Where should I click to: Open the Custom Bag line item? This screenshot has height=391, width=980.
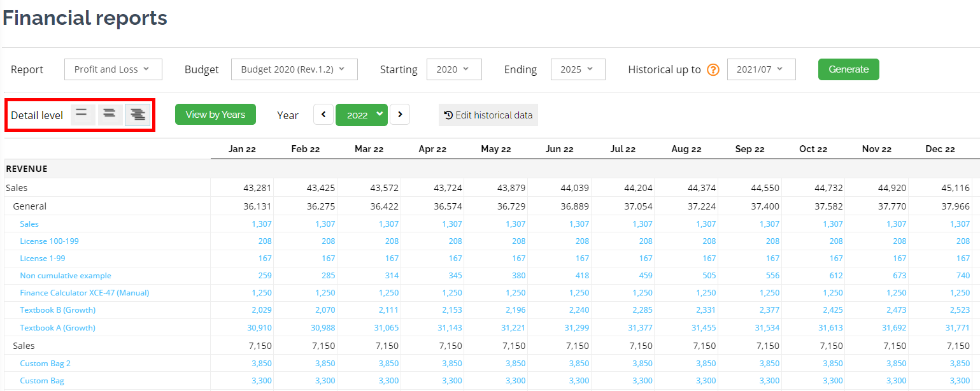click(42, 381)
